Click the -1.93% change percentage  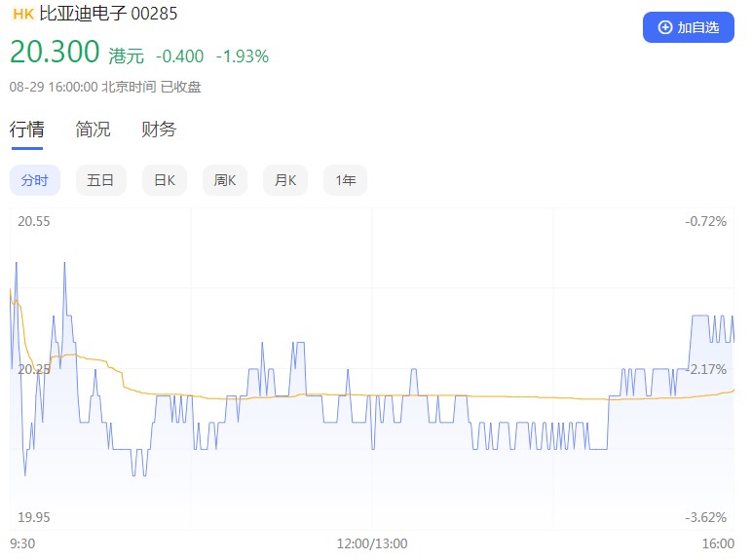tap(242, 56)
